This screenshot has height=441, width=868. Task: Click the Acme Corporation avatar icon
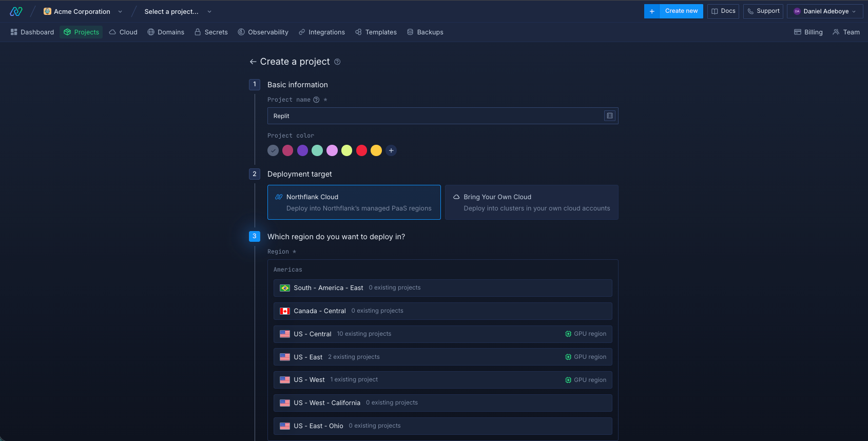point(47,11)
